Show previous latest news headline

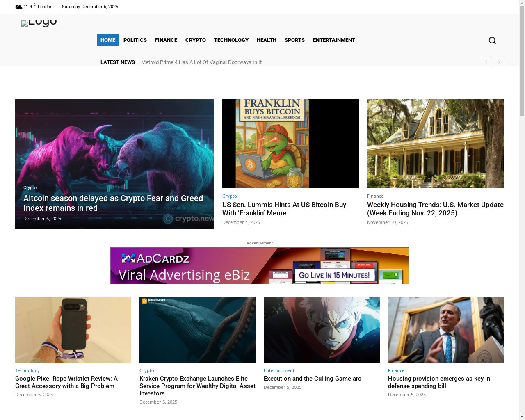point(486,62)
